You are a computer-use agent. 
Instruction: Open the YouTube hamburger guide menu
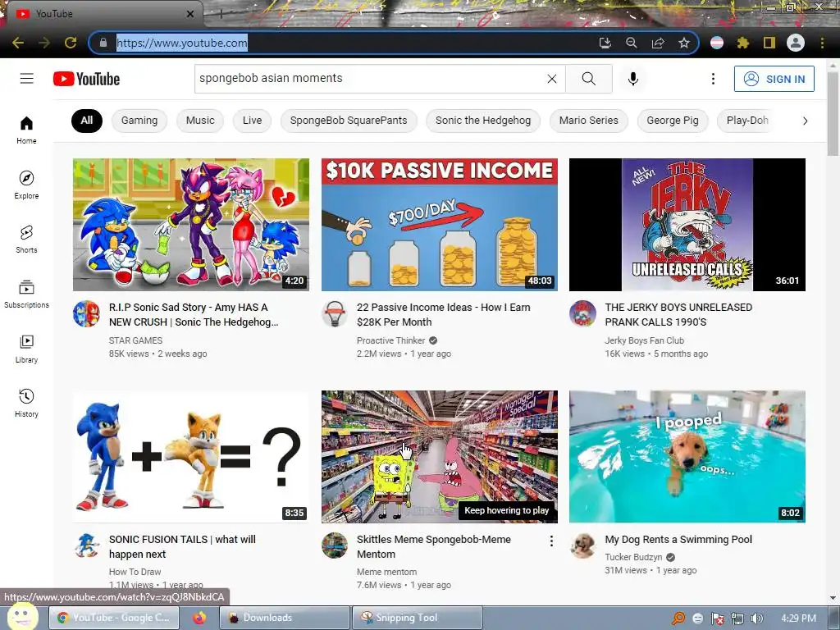coord(27,79)
